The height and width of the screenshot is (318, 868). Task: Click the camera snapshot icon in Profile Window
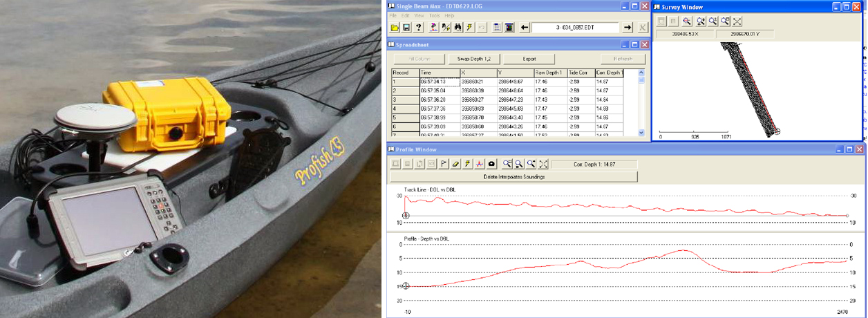[491, 164]
